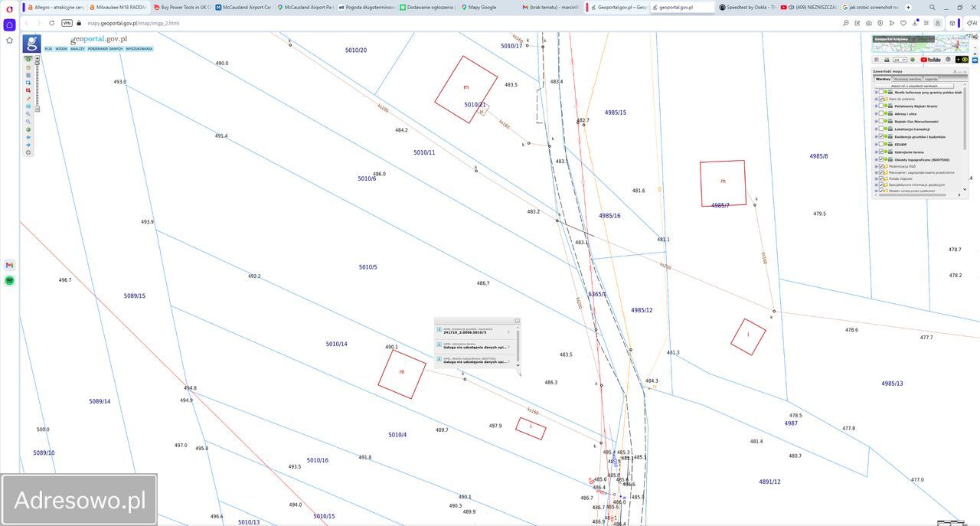
Task: Uncheck Ewidencja gruntów i budynków layer
Action: click(881, 137)
